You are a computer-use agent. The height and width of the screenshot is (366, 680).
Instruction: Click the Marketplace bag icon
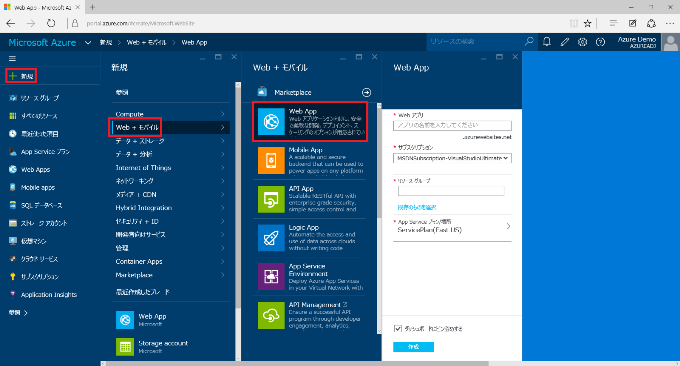point(262,92)
